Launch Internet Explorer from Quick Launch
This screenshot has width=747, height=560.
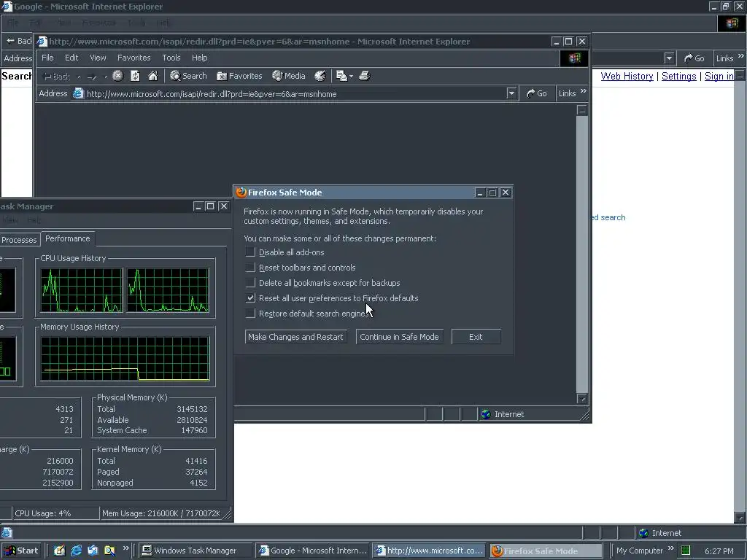[76, 551]
